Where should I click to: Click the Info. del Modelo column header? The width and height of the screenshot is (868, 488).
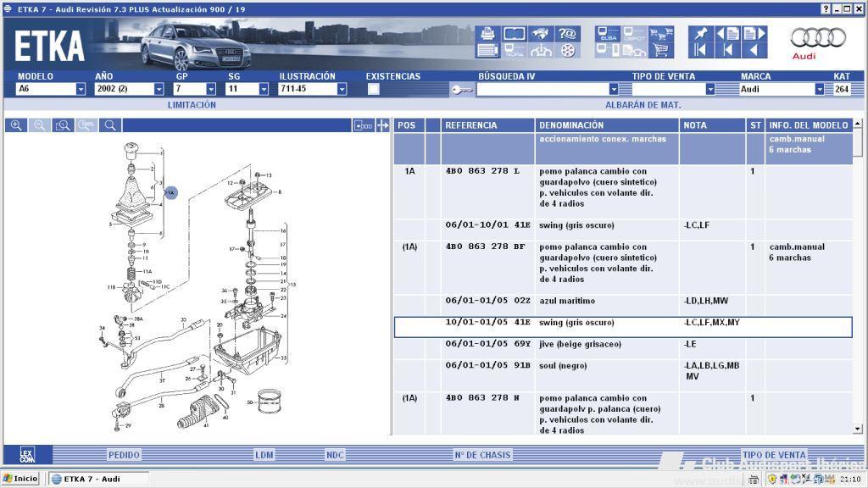point(809,125)
